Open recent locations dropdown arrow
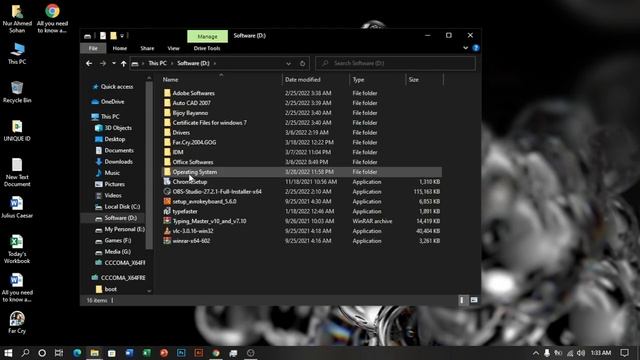 113,63
